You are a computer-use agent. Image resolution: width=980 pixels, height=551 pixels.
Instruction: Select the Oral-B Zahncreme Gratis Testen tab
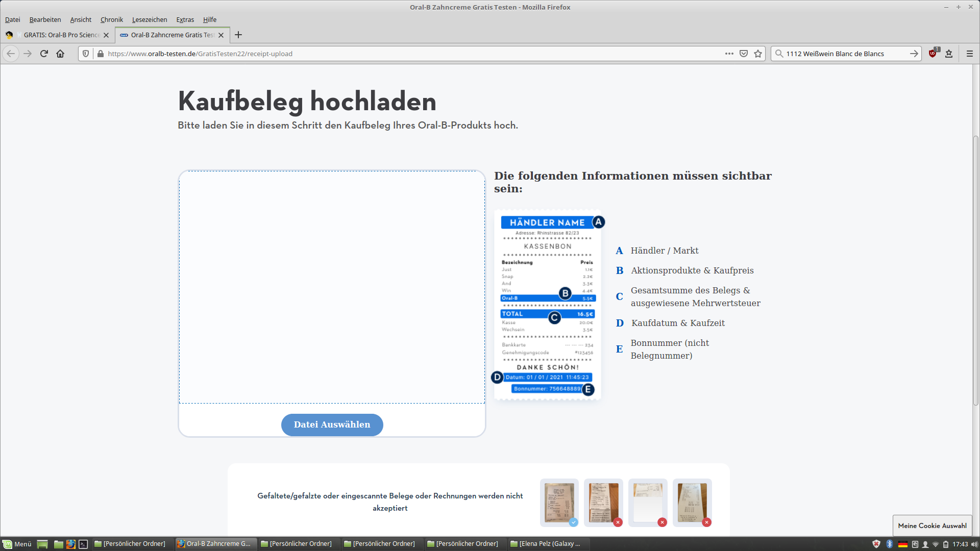(173, 35)
